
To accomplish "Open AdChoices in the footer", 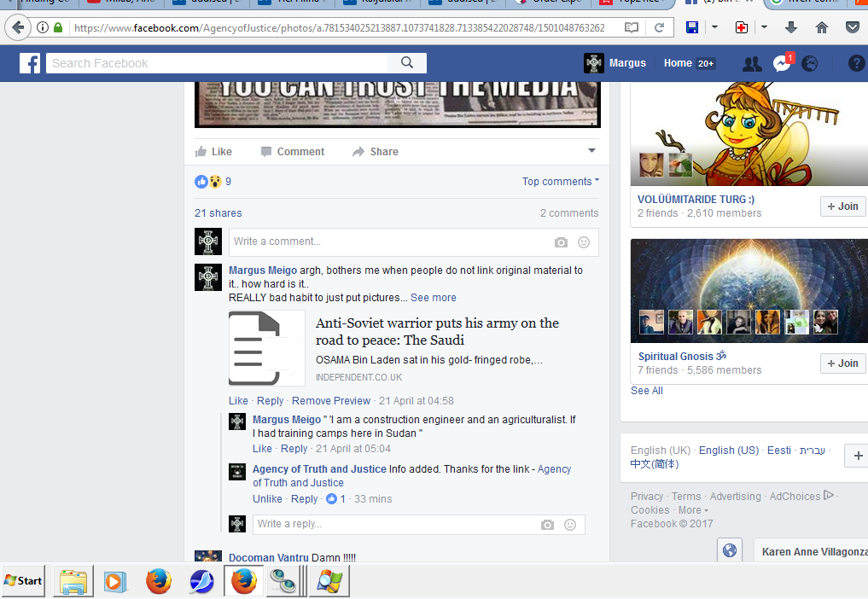I will [x=801, y=497].
